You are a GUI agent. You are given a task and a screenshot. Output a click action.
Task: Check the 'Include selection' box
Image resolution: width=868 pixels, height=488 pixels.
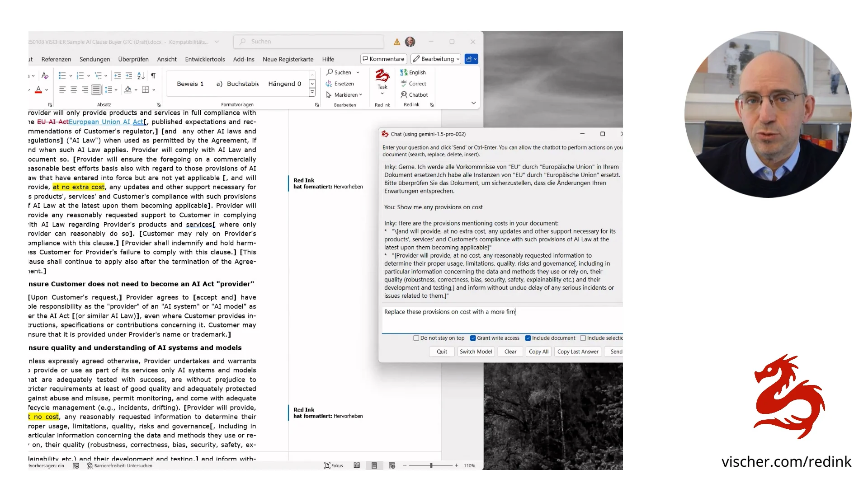[583, 338]
